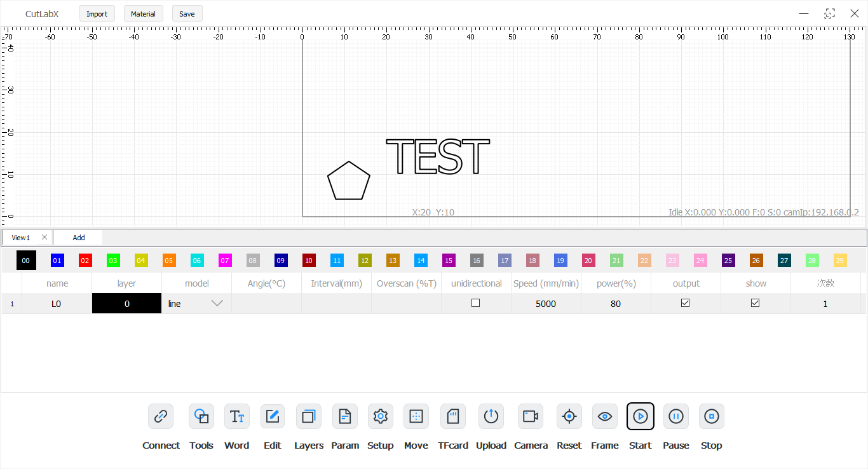The image size is (868, 469).
Task: Open the Material button
Action: [x=143, y=14]
